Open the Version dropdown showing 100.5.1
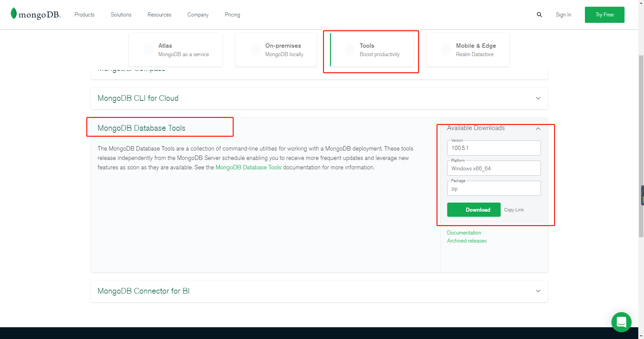This screenshot has height=339, width=644. click(x=493, y=148)
